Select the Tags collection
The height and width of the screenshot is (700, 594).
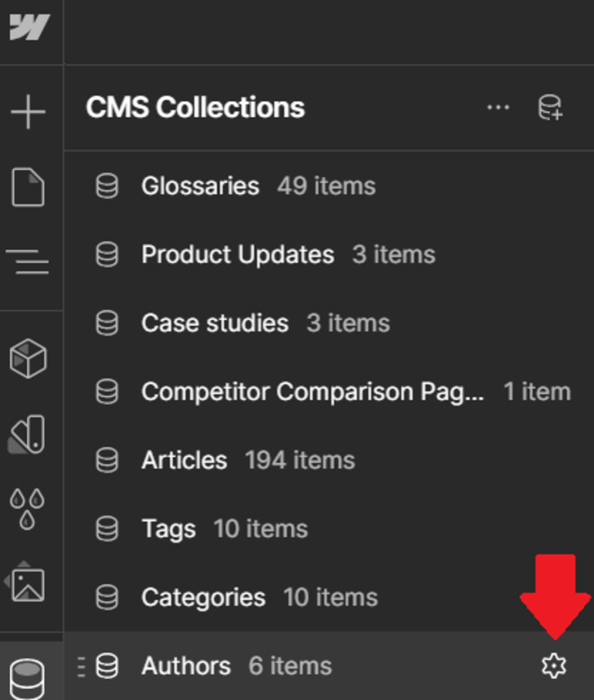tap(168, 529)
